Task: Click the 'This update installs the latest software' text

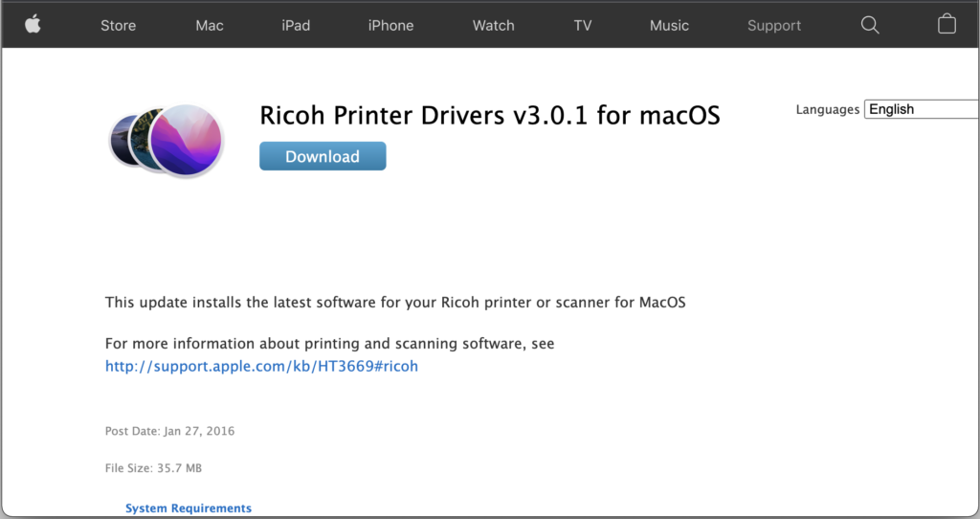Action: point(395,303)
